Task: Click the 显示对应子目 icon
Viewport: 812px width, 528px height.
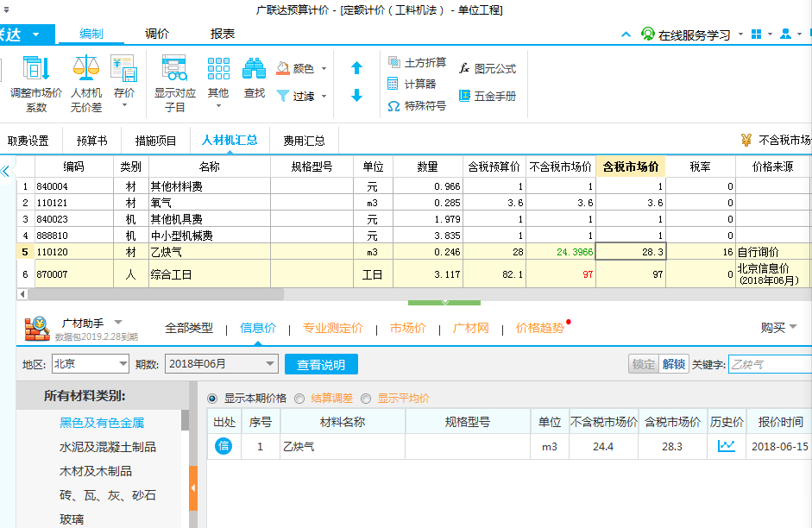Action: (x=174, y=68)
